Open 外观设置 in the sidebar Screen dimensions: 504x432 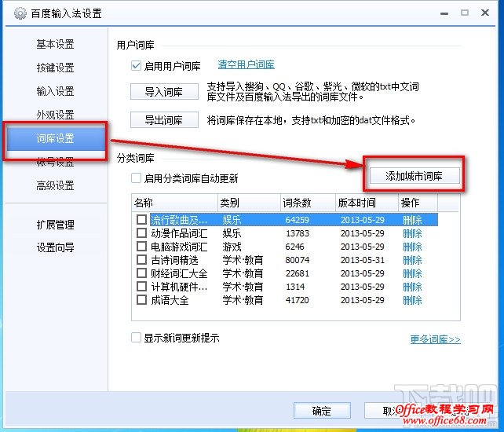[x=55, y=115]
